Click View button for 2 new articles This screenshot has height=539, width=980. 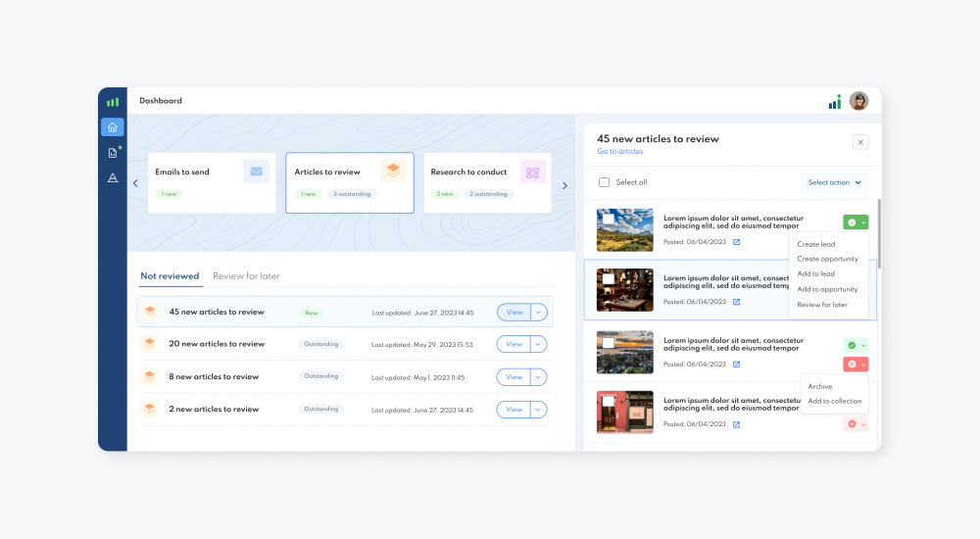coord(514,410)
